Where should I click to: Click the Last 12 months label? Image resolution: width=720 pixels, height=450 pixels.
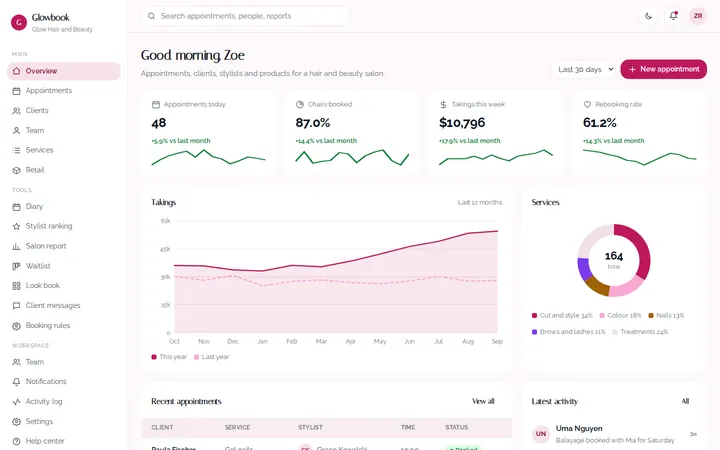tap(480, 202)
